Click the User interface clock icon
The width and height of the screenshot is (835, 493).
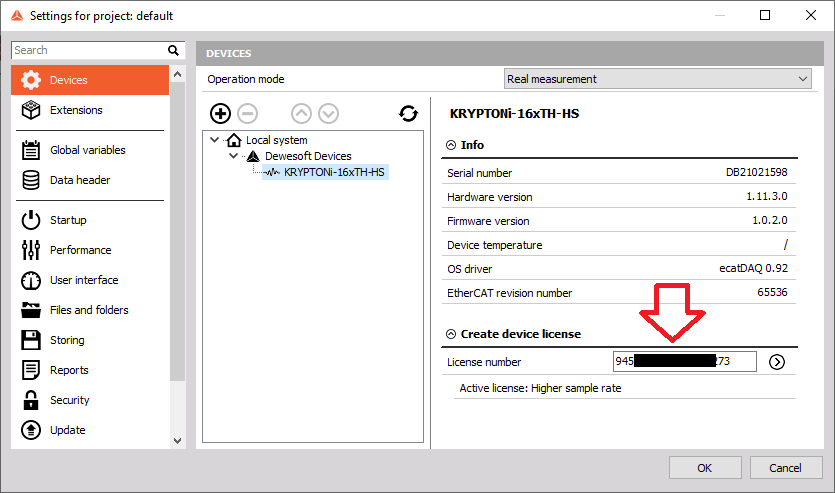click(x=31, y=280)
